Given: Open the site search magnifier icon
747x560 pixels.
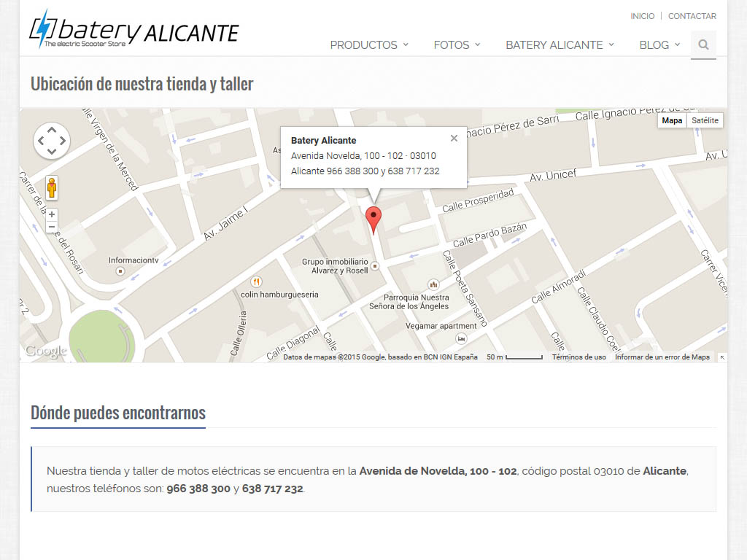Looking at the screenshot, I should click(x=703, y=44).
